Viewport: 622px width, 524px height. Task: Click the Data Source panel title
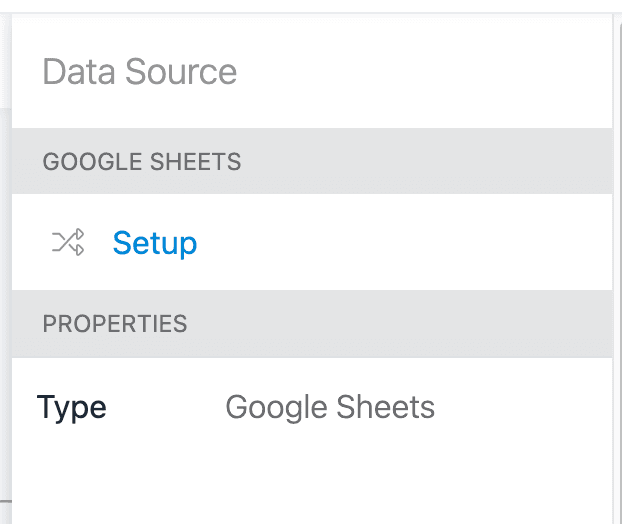[140, 72]
